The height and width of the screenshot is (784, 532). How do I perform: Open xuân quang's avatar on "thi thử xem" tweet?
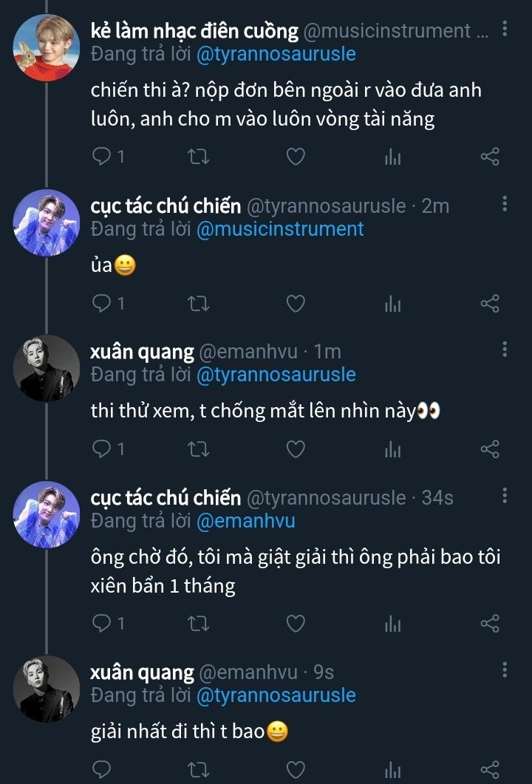click(x=47, y=368)
